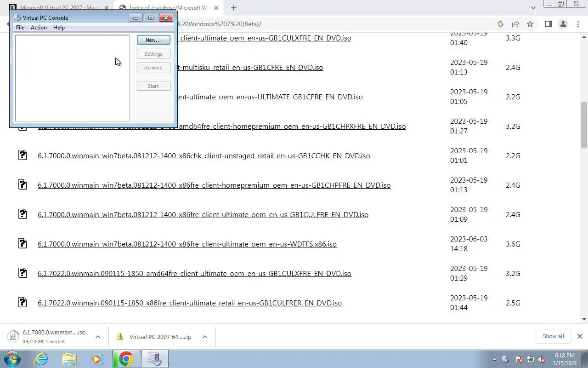Screen dimensions: 588x368
Task: Open x86fre homepremium GB1CHPFRE_EN_DVD.iso link
Action: 214,185
